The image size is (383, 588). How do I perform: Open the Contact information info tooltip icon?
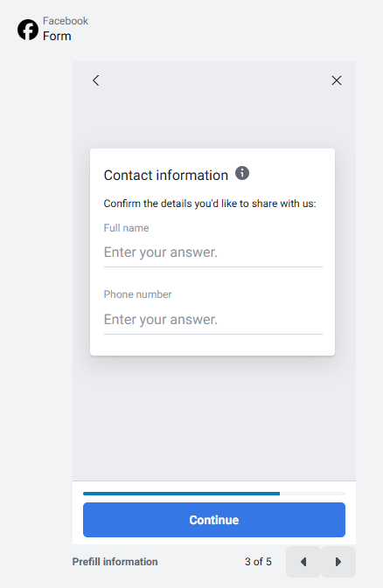(242, 173)
